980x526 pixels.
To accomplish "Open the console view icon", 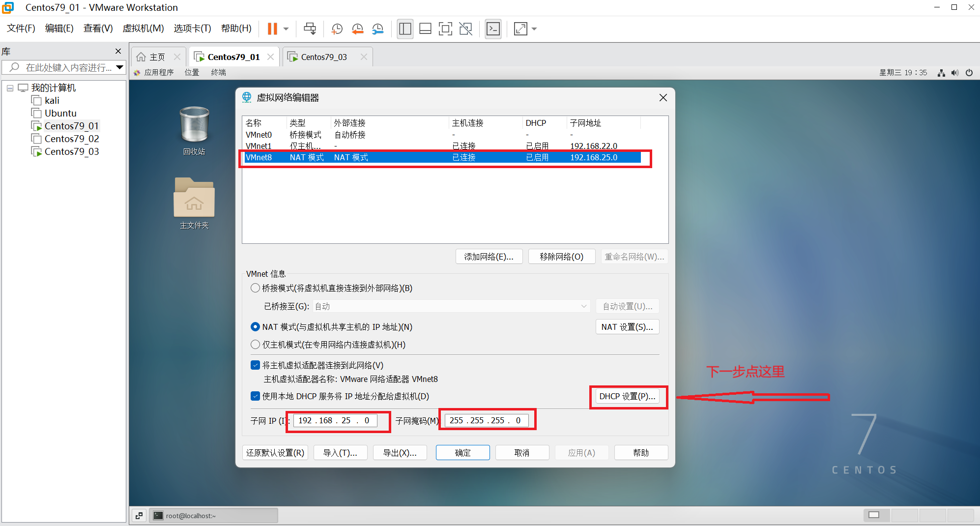I will (x=493, y=29).
